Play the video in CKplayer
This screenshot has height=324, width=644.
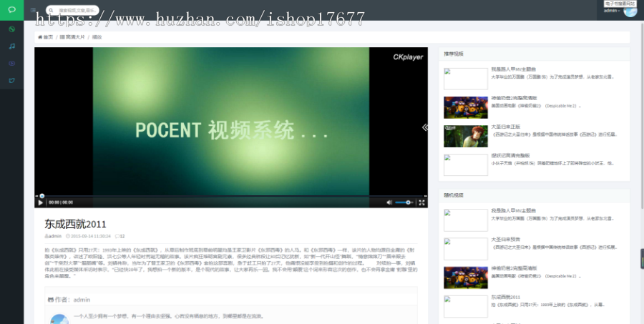point(40,202)
